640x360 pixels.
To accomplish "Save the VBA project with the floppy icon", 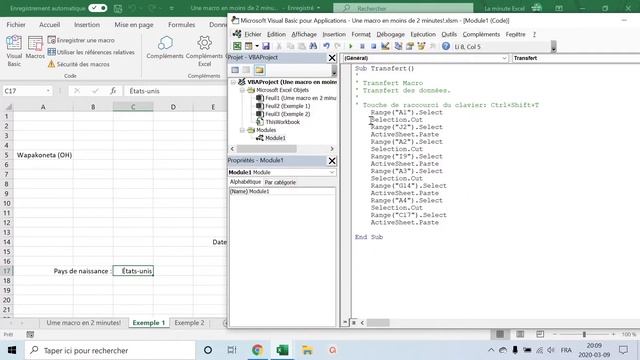I will 266,47.
